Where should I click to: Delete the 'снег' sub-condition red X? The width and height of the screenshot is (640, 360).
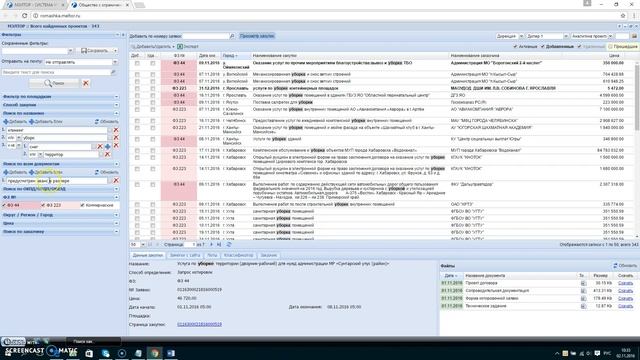click(100, 146)
